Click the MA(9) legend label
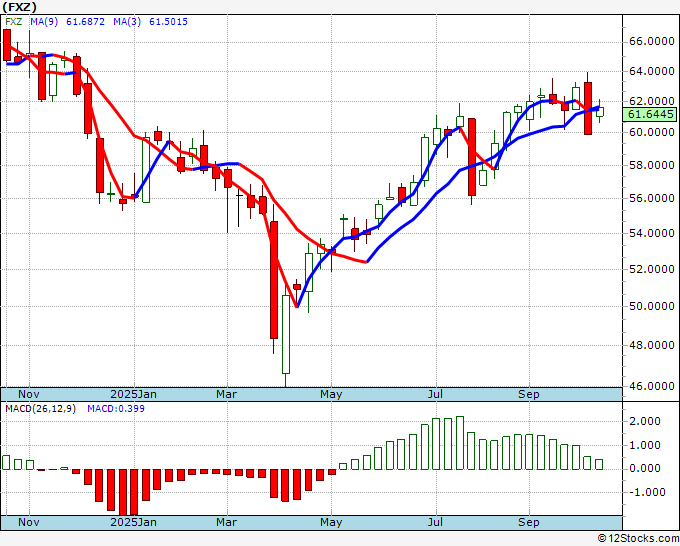Screen dimensions: 680x546 point(44,22)
